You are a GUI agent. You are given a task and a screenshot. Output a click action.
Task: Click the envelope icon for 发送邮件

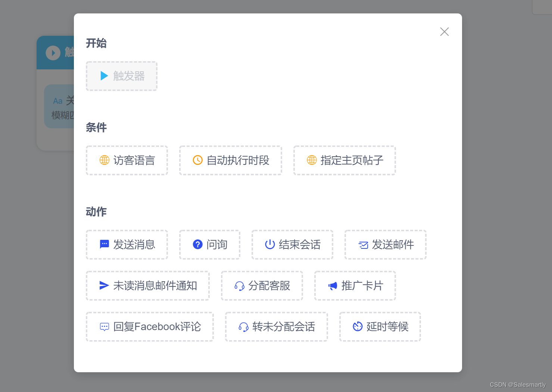tap(363, 245)
